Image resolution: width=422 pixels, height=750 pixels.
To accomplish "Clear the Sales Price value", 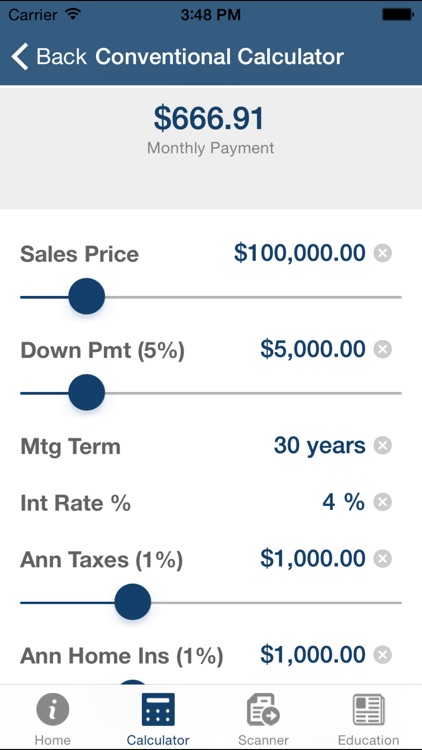I will coord(382,253).
